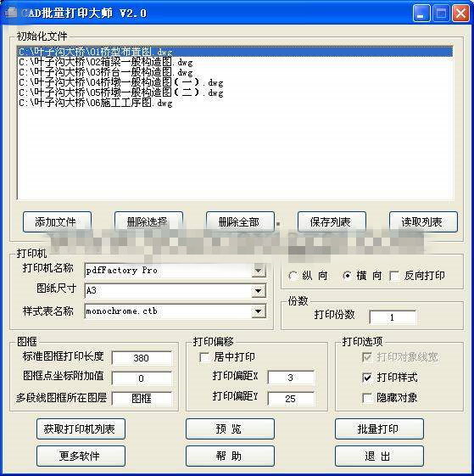The width and height of the screenshot is (474, 476).
Task: Minimize the CAD批量打印大师 window
Action: pyautogui.click(x=421, y=14)
